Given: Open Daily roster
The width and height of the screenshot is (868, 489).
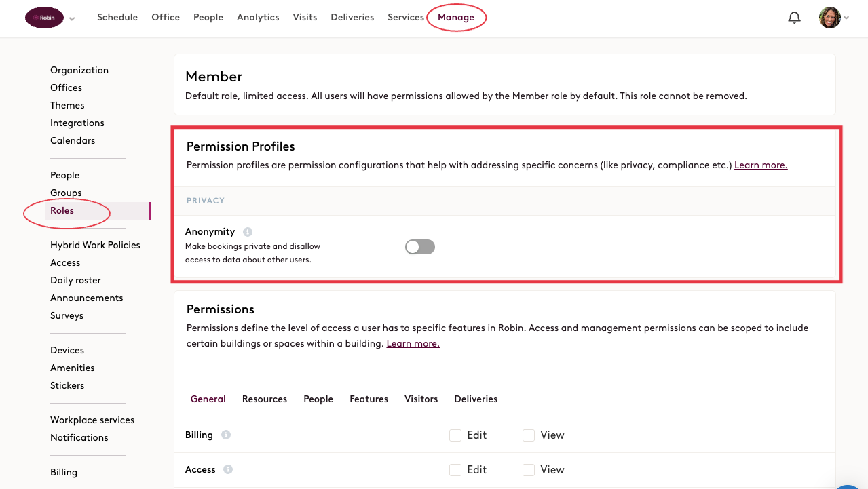Looking at the screenshot, I should (75, 280).
